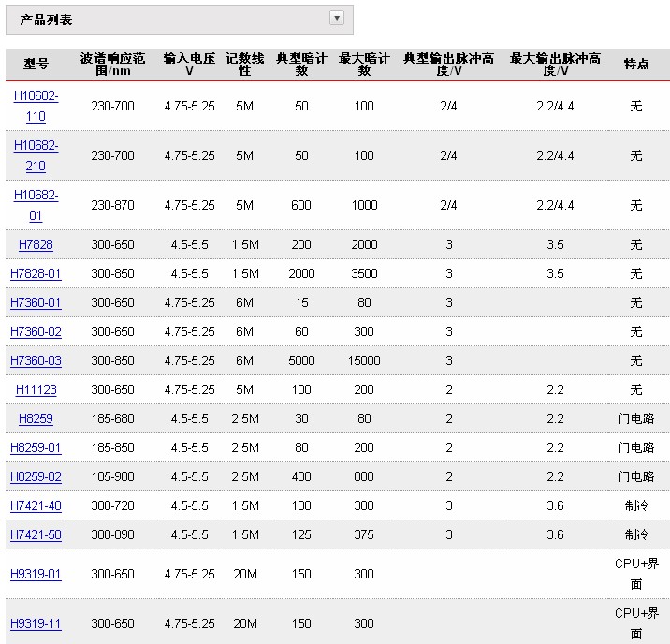Image resolution: width=670 pixels, height=644 pixels.
Task: Open product link H10682-210
Action: click(36, 155)
